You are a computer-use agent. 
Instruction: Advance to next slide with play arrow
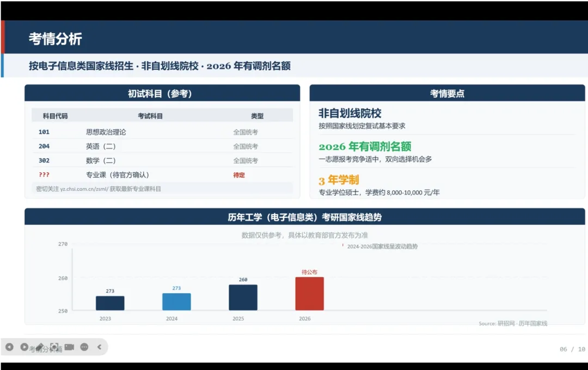coord(24,347)
